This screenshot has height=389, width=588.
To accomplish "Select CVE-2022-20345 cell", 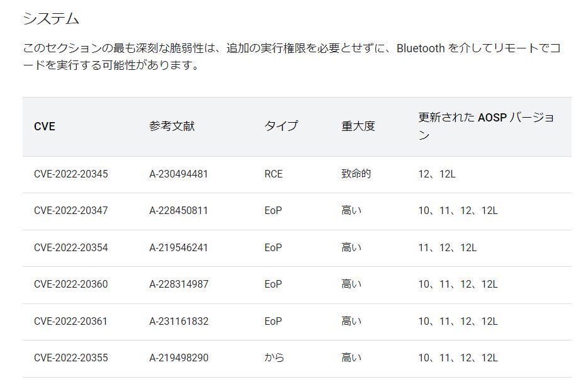I will coord(71,174).
